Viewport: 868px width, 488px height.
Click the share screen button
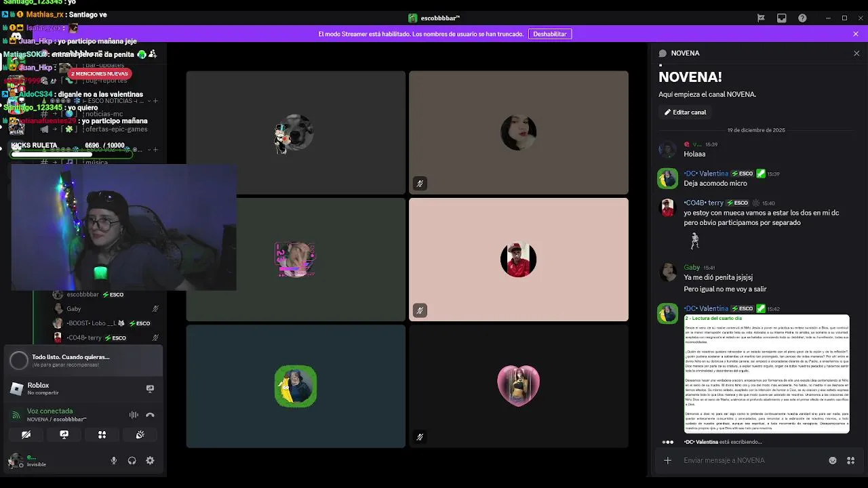click(64, 434)
